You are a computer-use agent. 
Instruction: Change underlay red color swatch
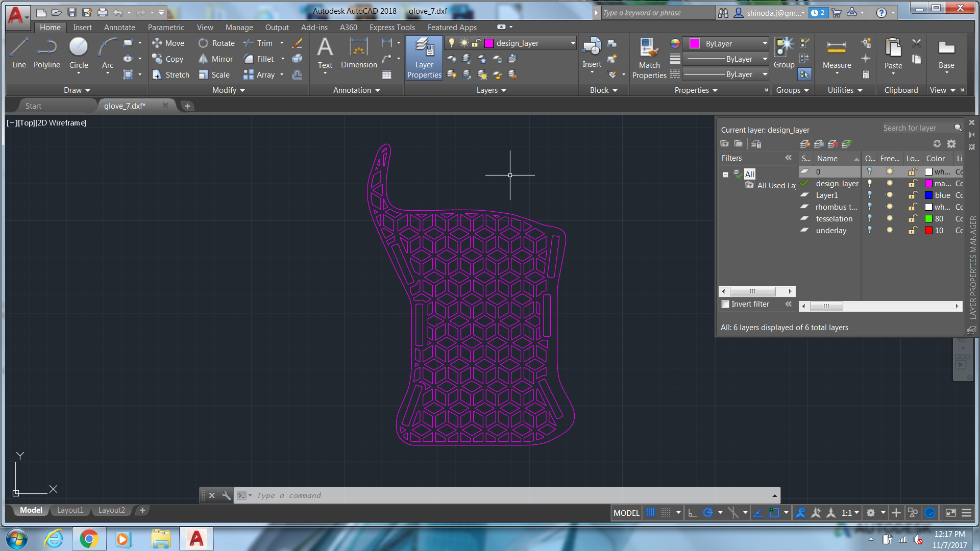click(928, 230)
